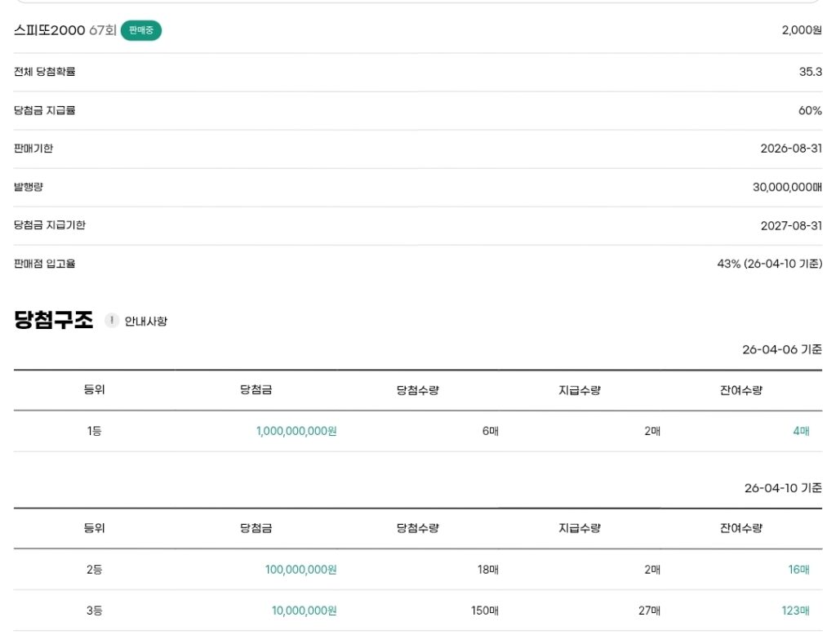Viewport: 836px width, 644px height.
Task: Select the 판매기한 row label
Action: click(x=33, y=149)
